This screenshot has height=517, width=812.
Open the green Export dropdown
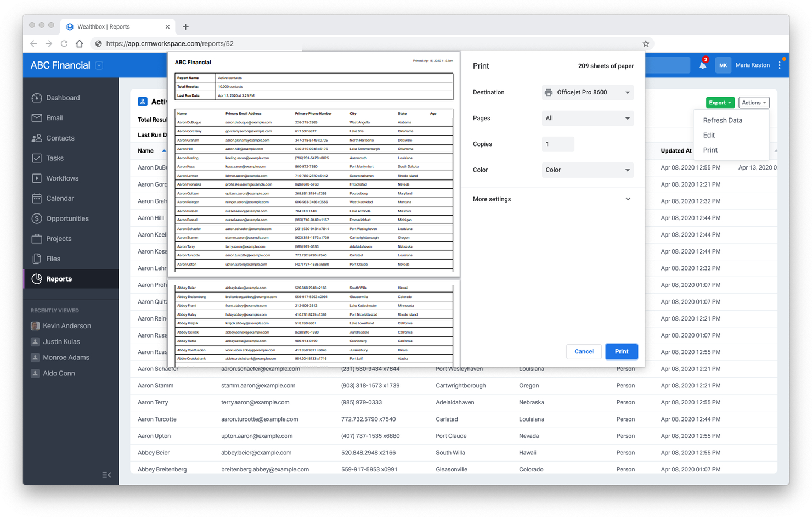(720, 103)
